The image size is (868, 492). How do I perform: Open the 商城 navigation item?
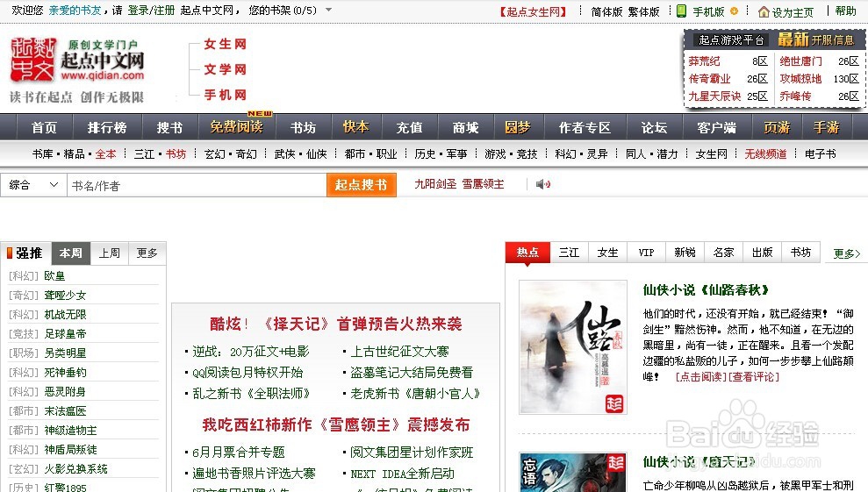[x=465, y=127]
